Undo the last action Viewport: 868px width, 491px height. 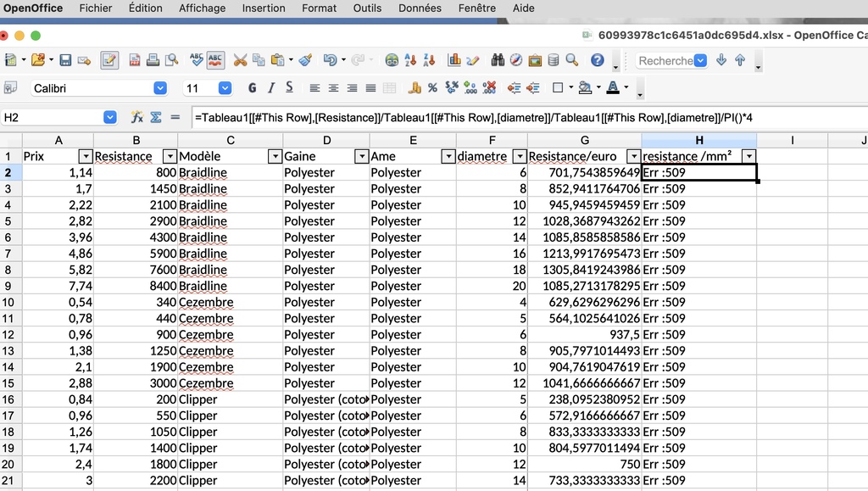coord(330,60)
